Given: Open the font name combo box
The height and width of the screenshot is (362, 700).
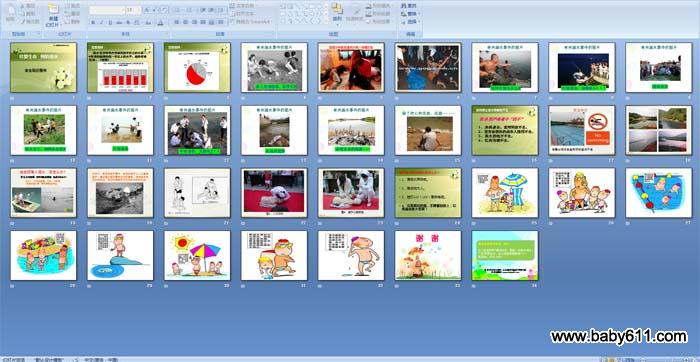Looking at the screenshot, I should (x=107, y=9).
